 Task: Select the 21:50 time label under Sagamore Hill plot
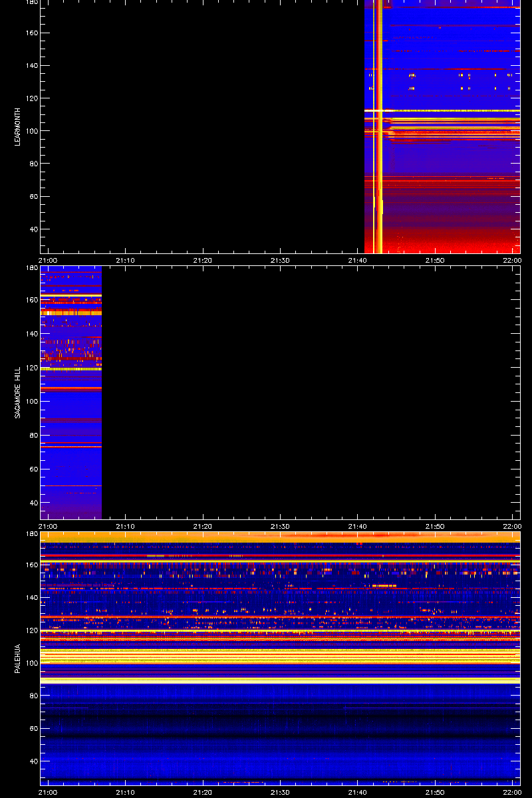coord(435,526)
